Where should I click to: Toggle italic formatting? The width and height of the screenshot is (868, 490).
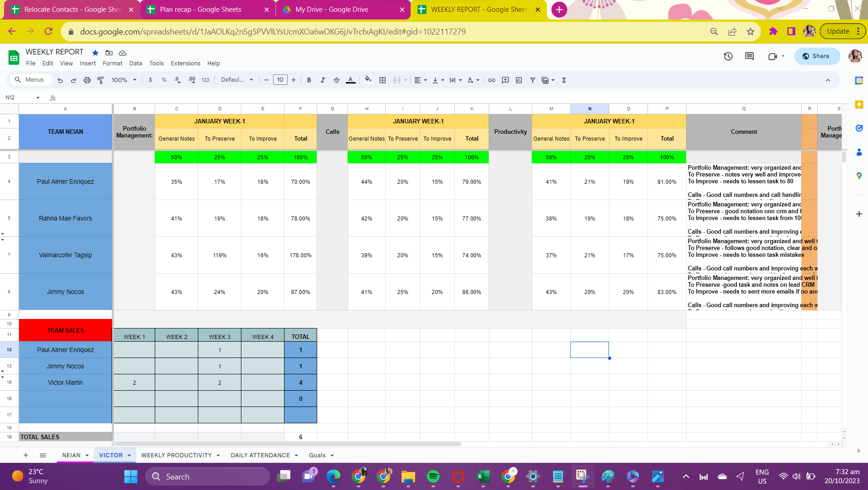click(x=323, y=80)
